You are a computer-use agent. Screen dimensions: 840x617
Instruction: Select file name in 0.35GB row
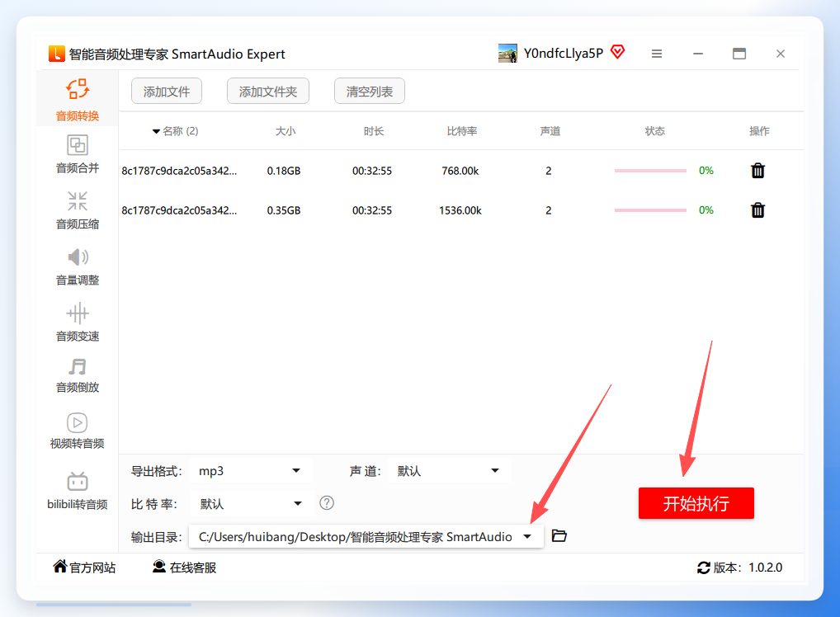[179, 210]
